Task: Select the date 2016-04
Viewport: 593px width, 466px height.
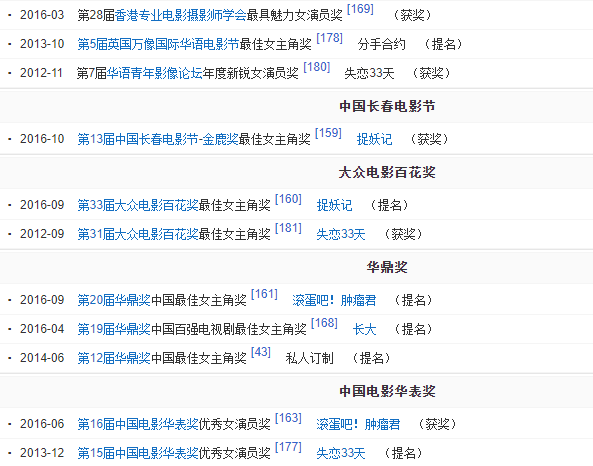Action: click(x=42, y=329)
